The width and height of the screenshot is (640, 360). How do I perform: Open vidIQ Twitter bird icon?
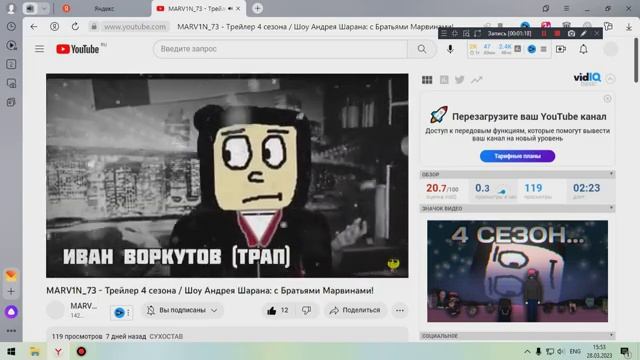(460, 80)
